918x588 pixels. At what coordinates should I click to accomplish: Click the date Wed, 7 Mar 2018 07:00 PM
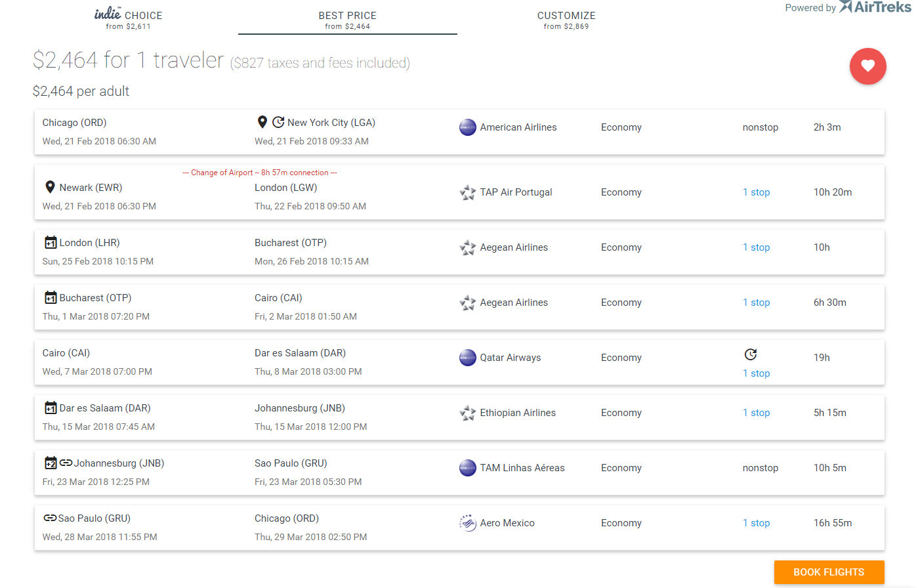click(97, 371)
